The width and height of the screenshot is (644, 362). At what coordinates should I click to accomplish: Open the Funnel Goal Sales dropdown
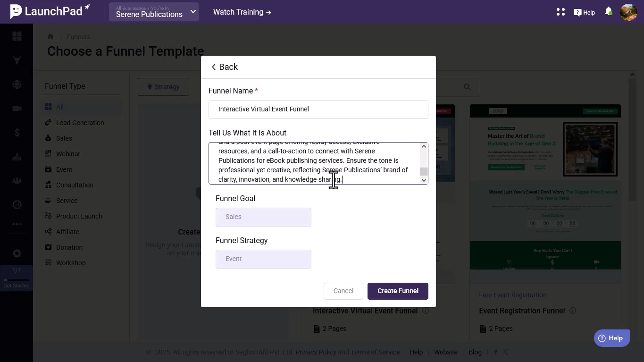coord(263,217)
